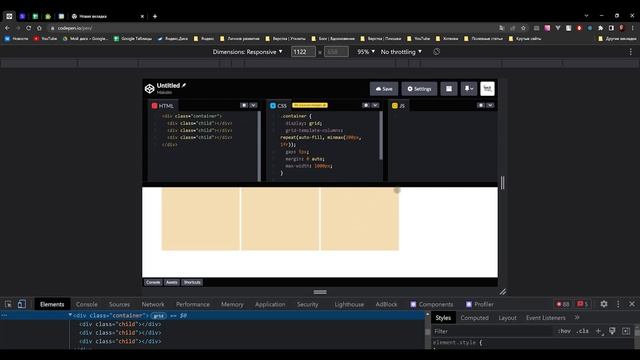Toggle the :hov element state panel
The height and width of the screenshot is (360, 640).
pos(564,331)
